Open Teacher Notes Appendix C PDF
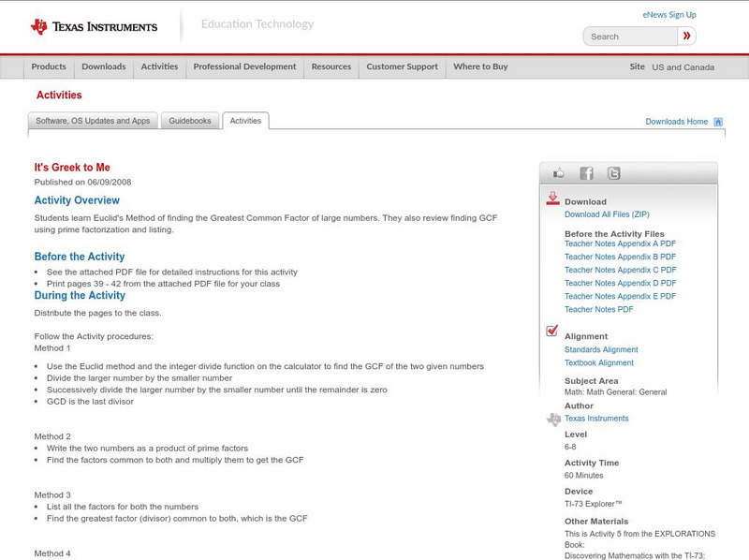 coord(620,270)
